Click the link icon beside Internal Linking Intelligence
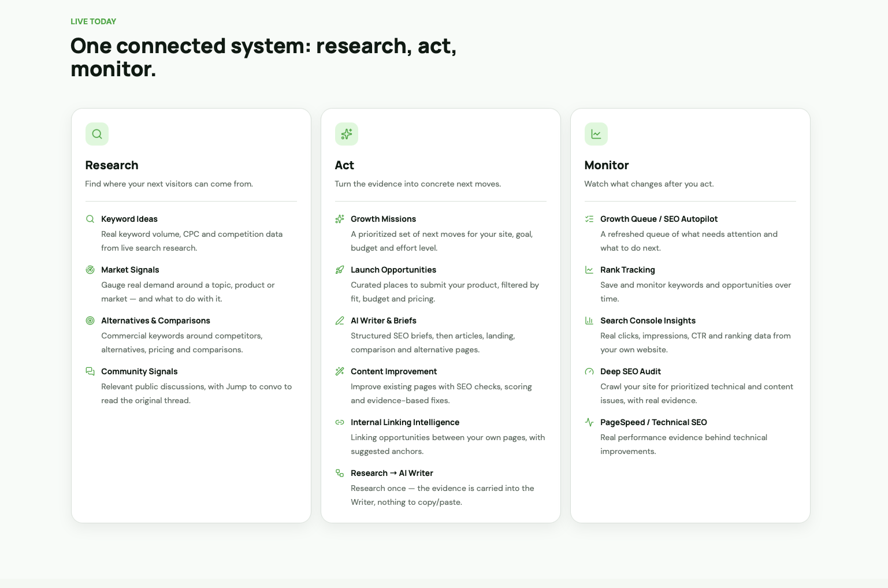 click(x=340, y=422)
